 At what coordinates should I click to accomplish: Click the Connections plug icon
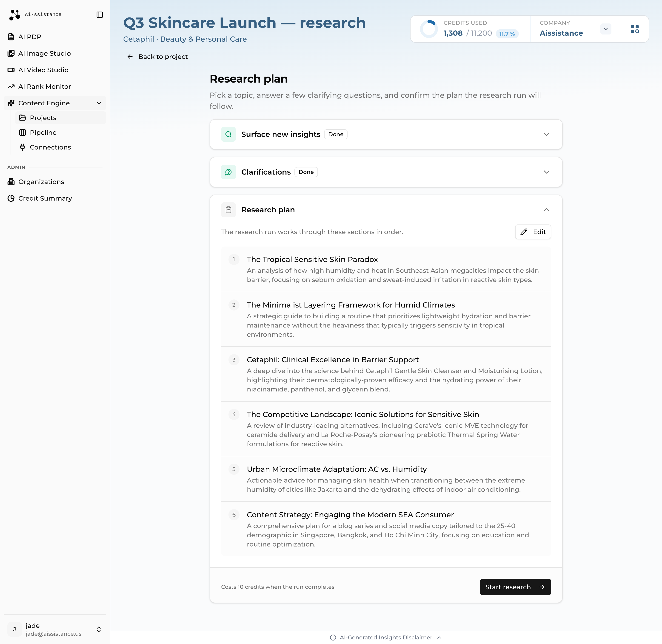(23, 147)
